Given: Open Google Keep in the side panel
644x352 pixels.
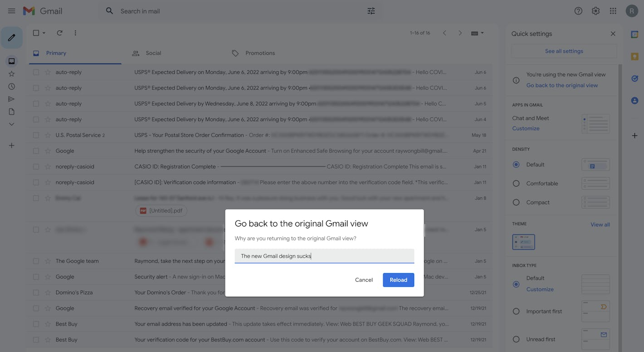Looking at the screenshot, I should tap(634, 56).
